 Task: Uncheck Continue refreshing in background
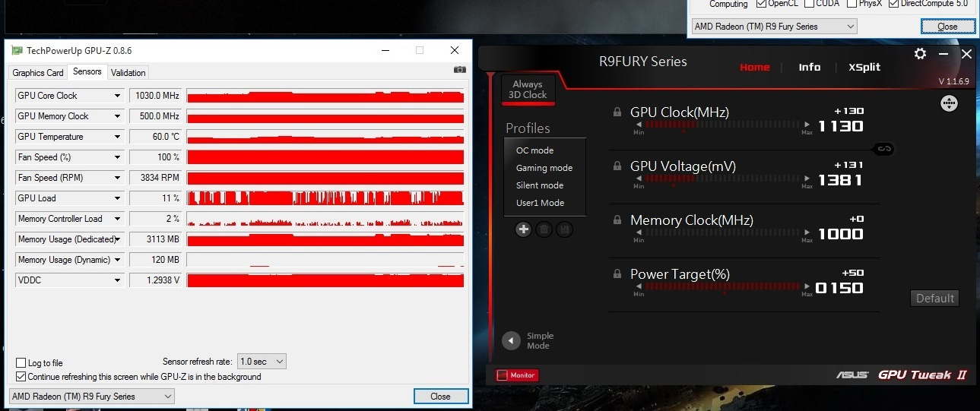pos(21,377)
